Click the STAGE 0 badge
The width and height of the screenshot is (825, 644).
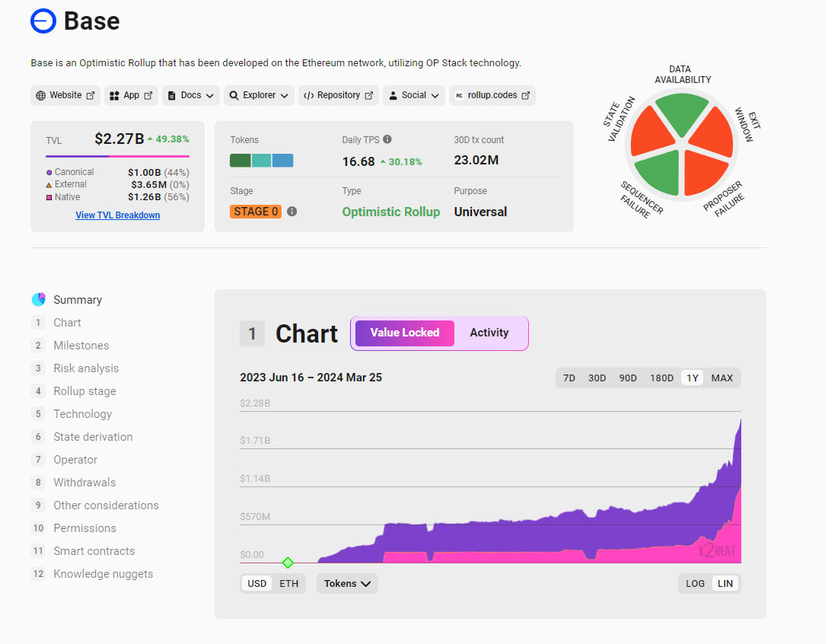coord(256,212)
